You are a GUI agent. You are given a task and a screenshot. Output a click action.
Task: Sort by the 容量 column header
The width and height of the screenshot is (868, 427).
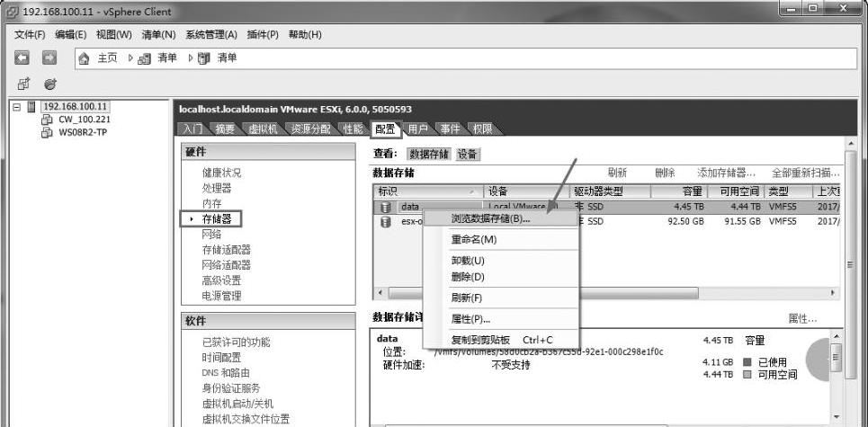pos(679,191)
